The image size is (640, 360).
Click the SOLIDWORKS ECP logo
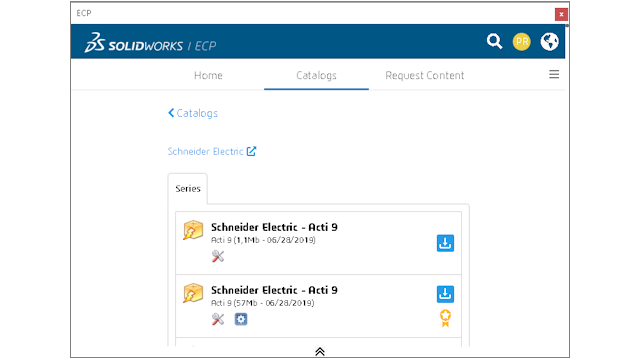point(150,43)
